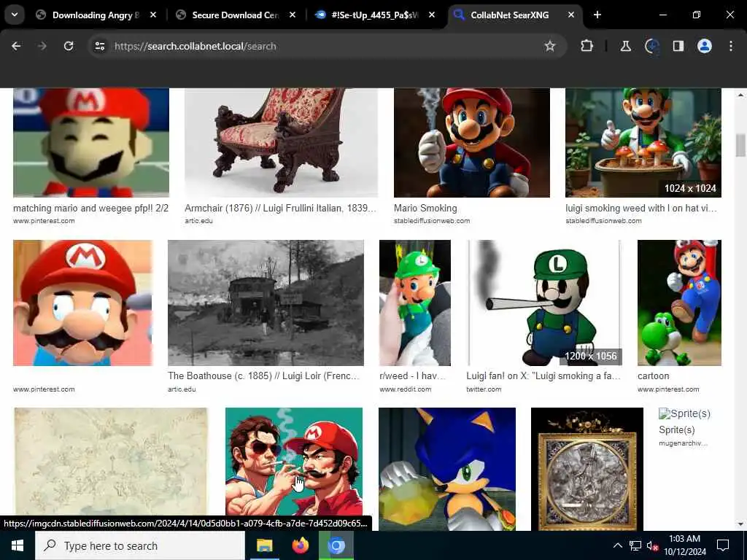
Task: Close the Downloading Angry B tab
Action: (153, 15)
